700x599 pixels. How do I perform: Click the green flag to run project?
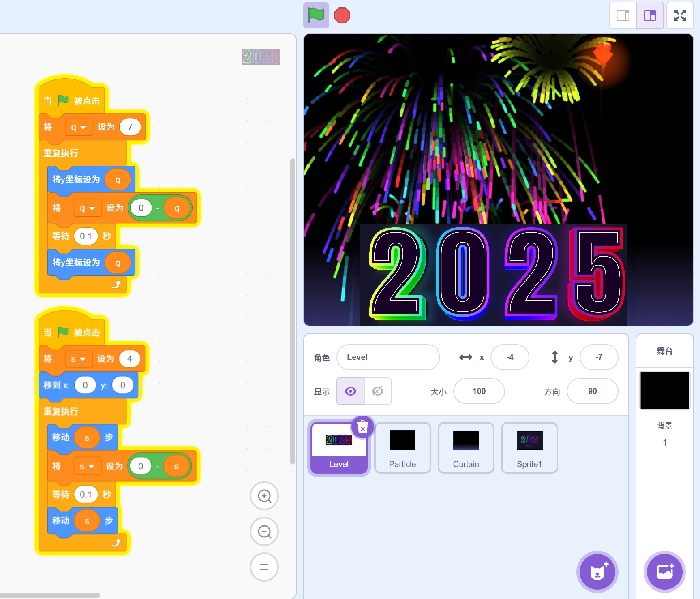coord(316,16)
